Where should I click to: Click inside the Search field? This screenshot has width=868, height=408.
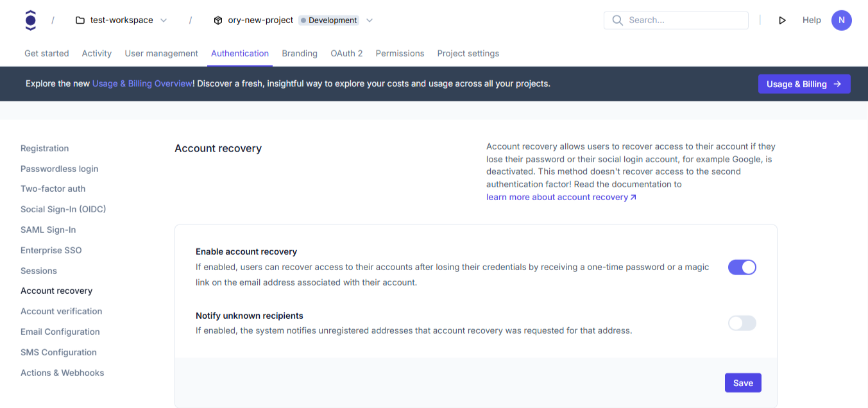click(680, 20)
